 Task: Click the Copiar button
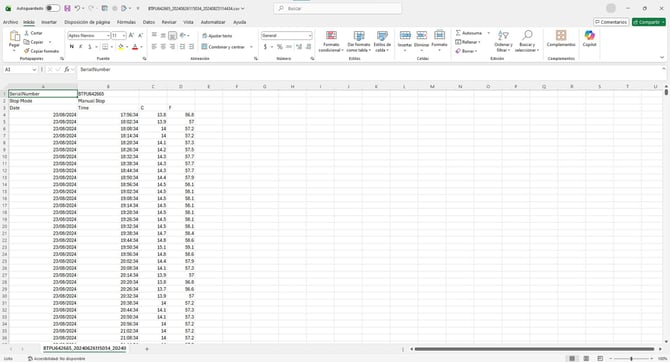pos(34,42)
